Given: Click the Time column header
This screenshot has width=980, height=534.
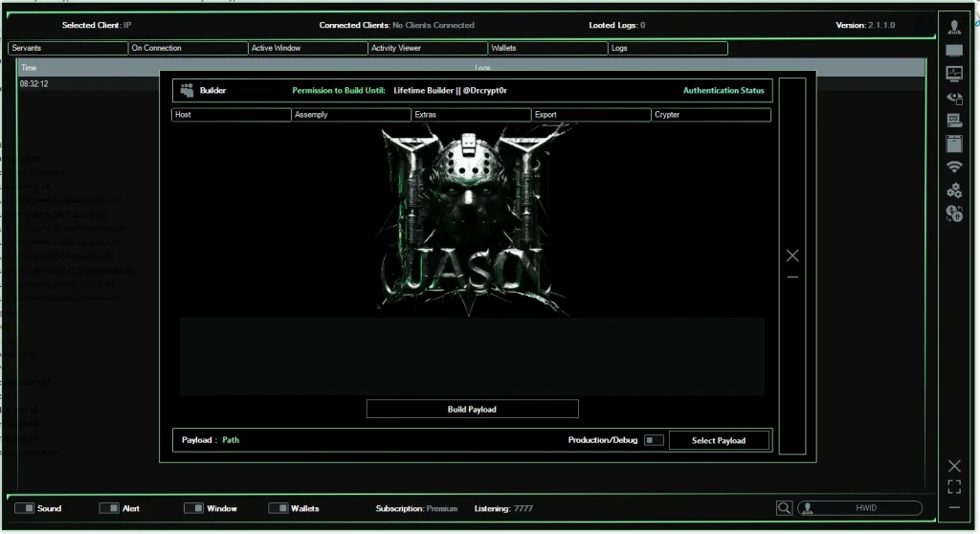Looking at the screenshot, I should click(29, 68).
